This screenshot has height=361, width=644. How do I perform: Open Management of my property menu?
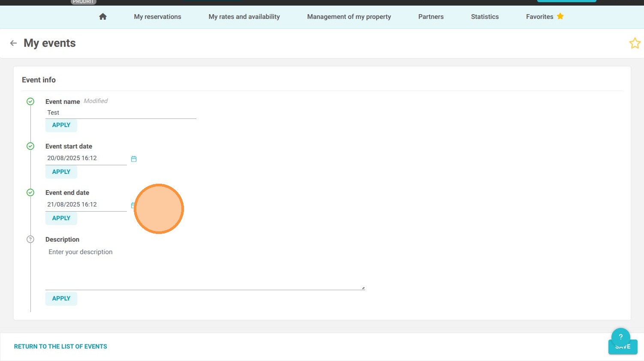(349, 17)
